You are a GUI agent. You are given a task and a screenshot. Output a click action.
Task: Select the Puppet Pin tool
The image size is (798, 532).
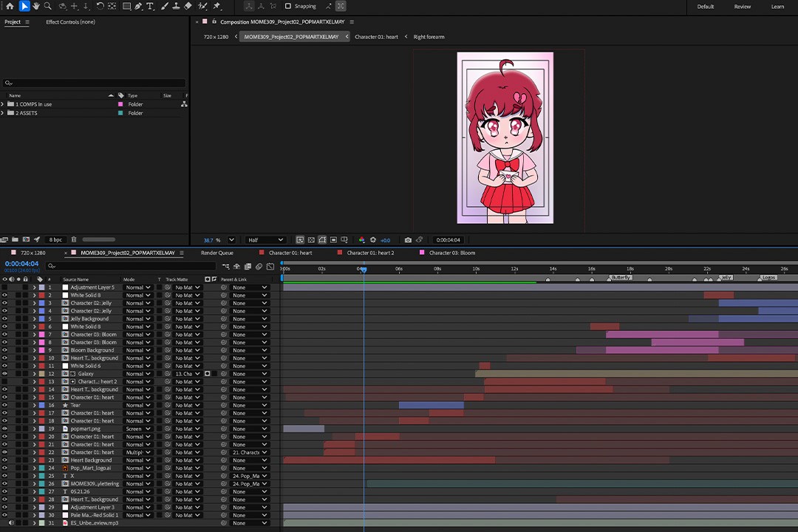click(217, 6)
